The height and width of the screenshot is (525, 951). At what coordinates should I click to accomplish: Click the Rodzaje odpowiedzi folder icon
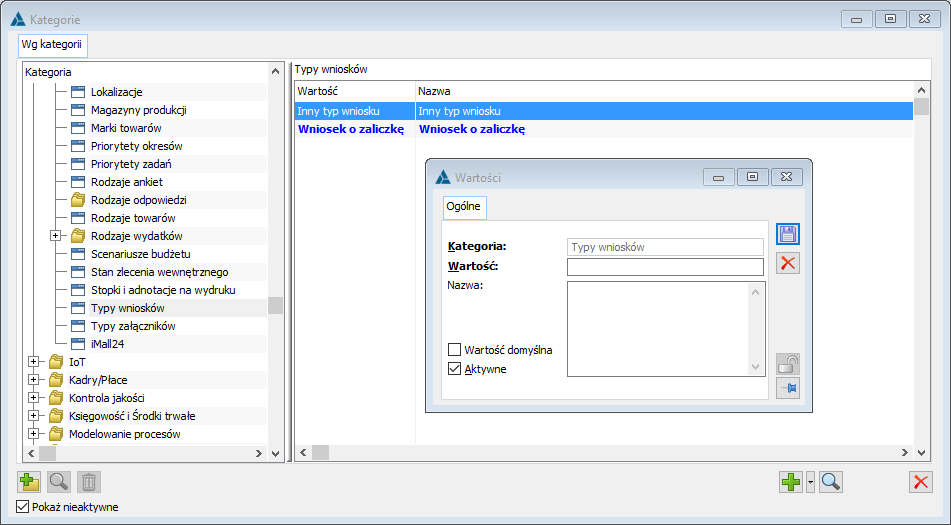tap(78, 199)
